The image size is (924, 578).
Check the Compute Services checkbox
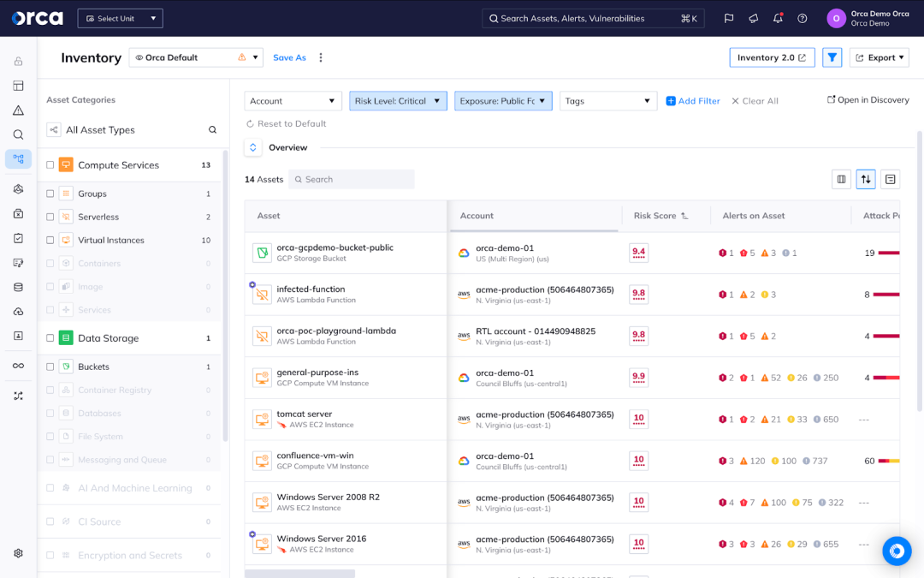(x=50, y=165)
